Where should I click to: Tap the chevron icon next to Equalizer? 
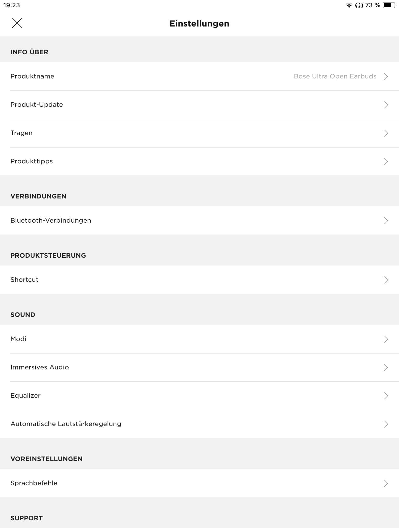tap(386, 396)
